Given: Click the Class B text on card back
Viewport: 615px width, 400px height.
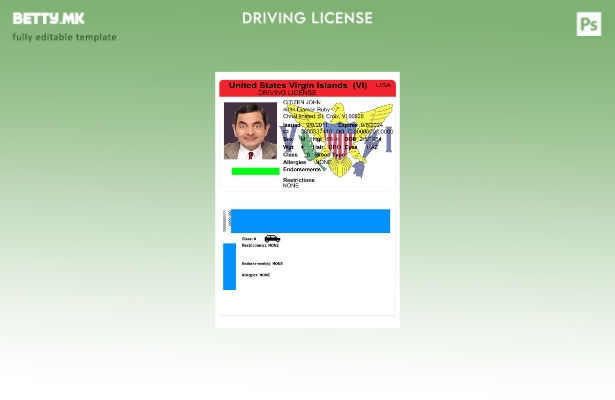Looking at the screenshot, I should 249,239.
